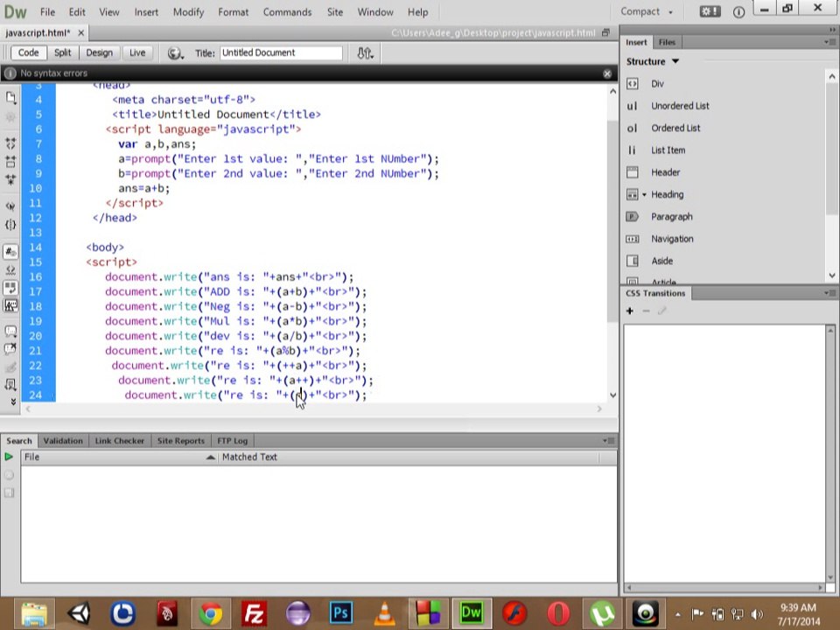Switch to Design view
Viewport: 840px width, 630px height.
click(100, 52)
